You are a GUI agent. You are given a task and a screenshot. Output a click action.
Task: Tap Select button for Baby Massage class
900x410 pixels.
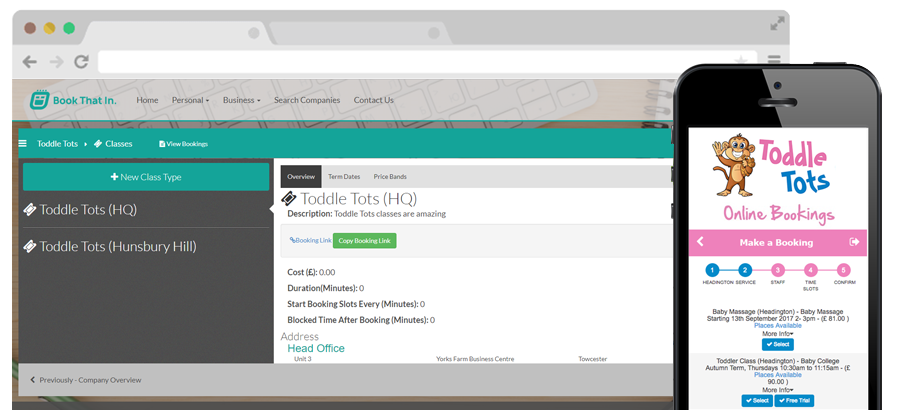(x=778, y=345)
